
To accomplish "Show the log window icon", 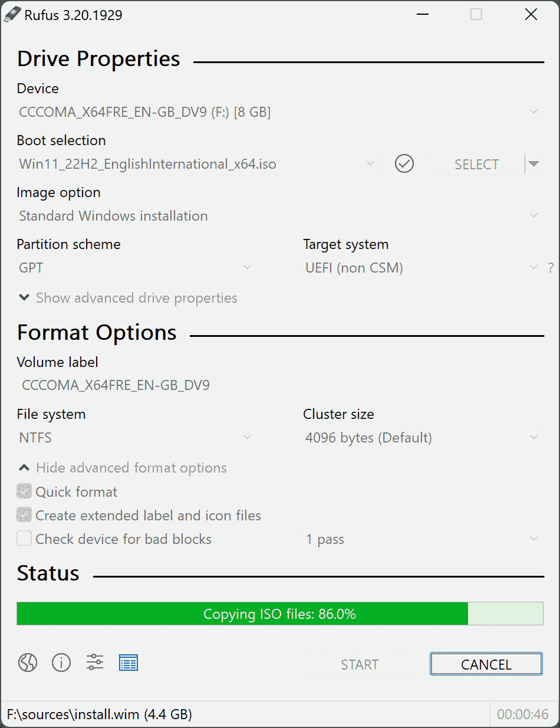I will 129,663.
